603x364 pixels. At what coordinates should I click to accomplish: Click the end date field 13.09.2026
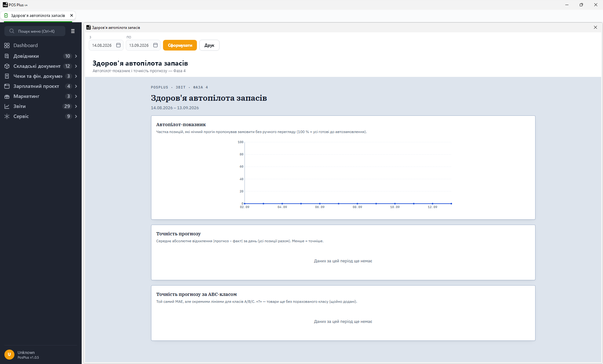click(143, 45)
